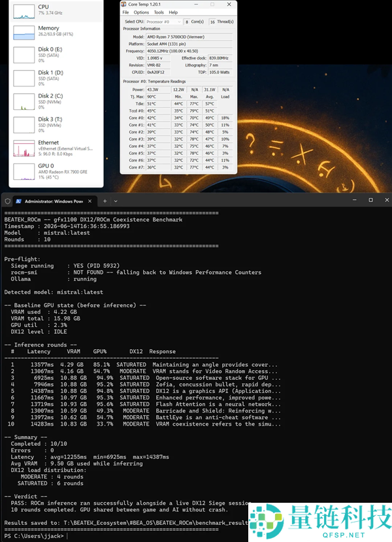Viewport: 392px width, 542px height.
Task: Click Core #7 temperature 36°C
Action: tap(158, 167)
